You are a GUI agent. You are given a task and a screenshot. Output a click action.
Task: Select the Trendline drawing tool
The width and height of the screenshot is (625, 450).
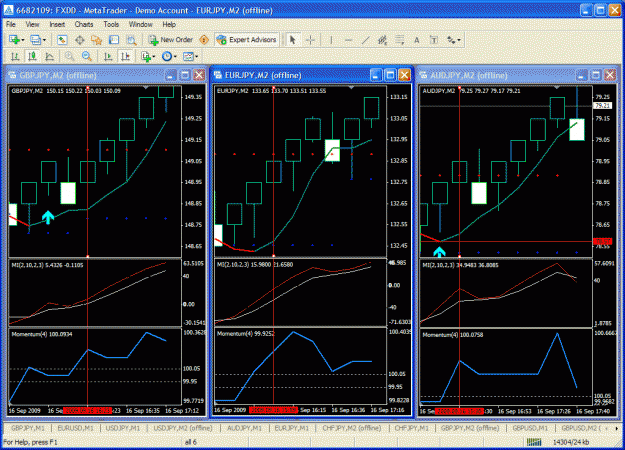365,40
